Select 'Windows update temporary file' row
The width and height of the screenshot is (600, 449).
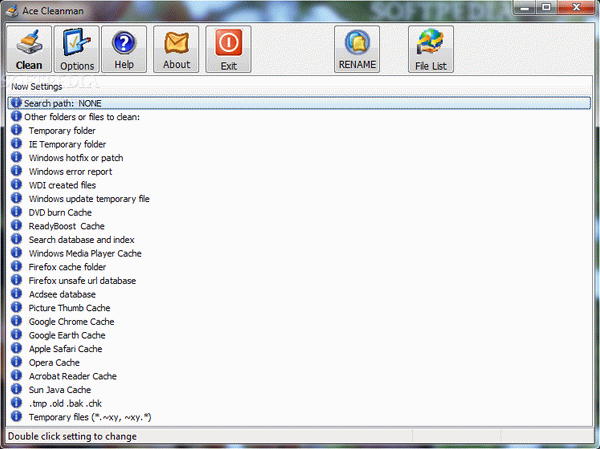299,199
